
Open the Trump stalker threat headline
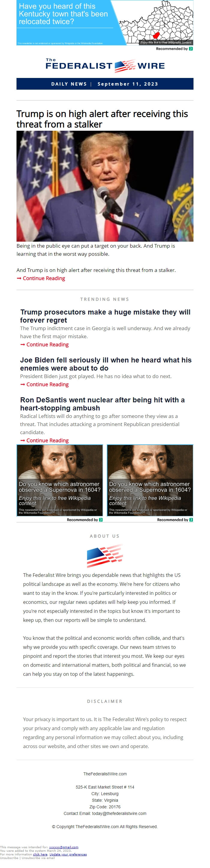[102, 119]
